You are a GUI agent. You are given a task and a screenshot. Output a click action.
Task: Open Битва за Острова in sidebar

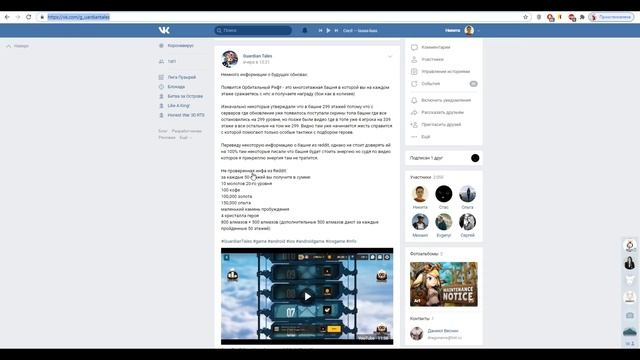180,96
